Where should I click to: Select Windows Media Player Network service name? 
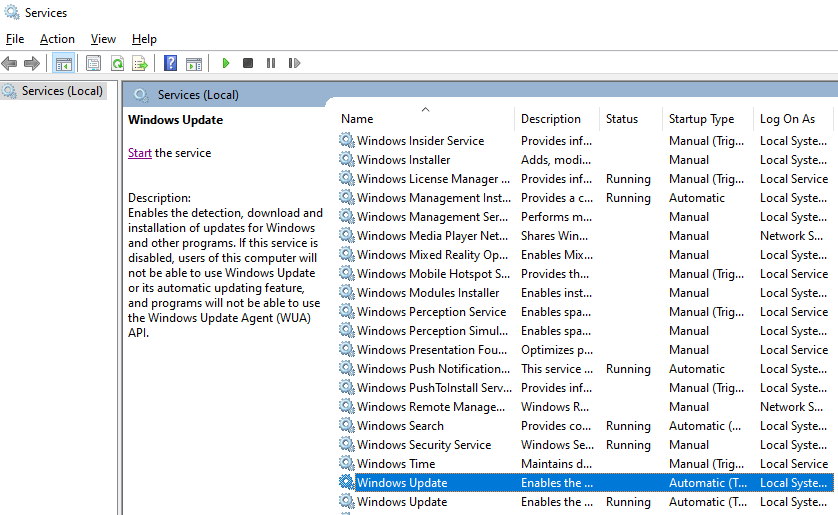click(x=432, y=236)
